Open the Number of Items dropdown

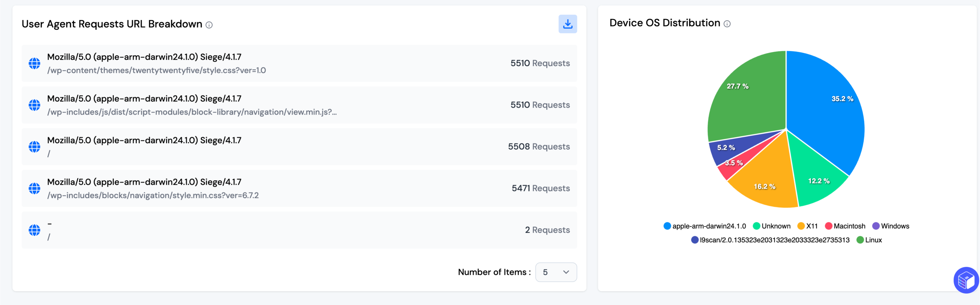click(555, 272)
